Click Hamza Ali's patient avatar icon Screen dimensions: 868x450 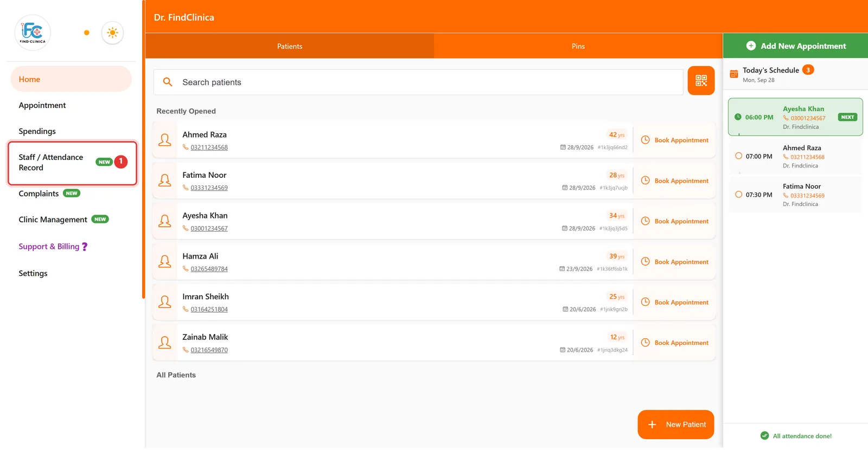tap(165, 261)
